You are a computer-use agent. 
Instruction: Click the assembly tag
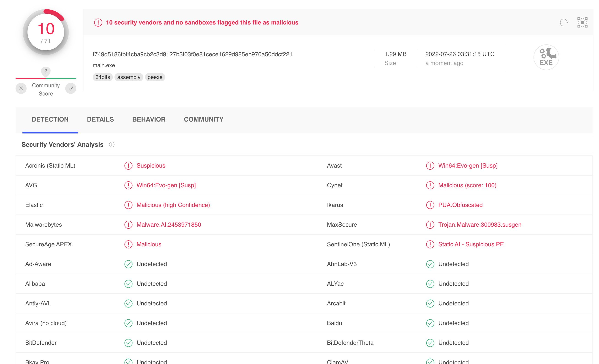click(x=129, y=77)
